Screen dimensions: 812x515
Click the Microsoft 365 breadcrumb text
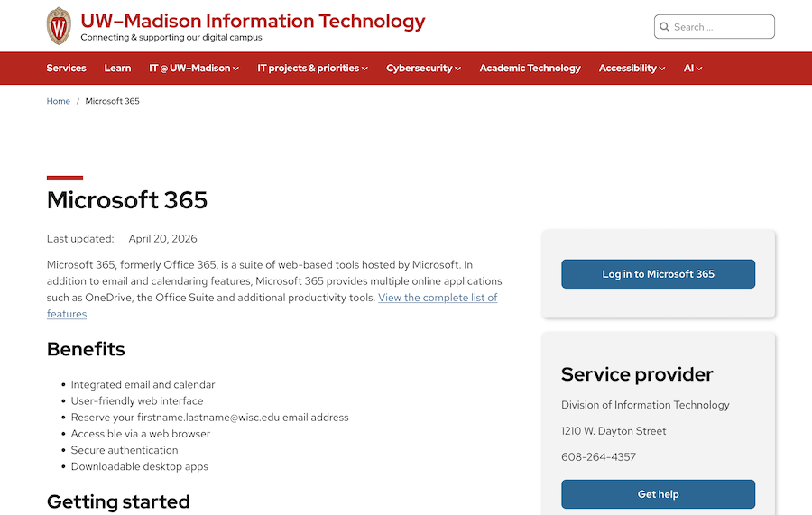pos(113,101)
